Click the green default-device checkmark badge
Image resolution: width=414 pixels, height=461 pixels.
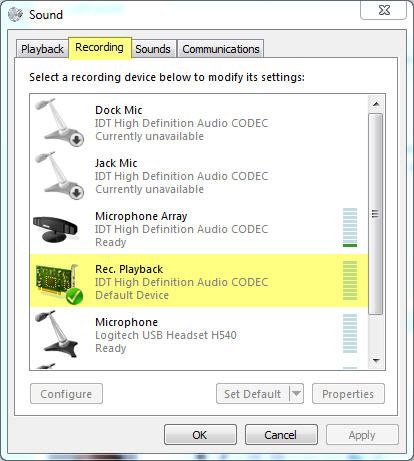(74, 296)
